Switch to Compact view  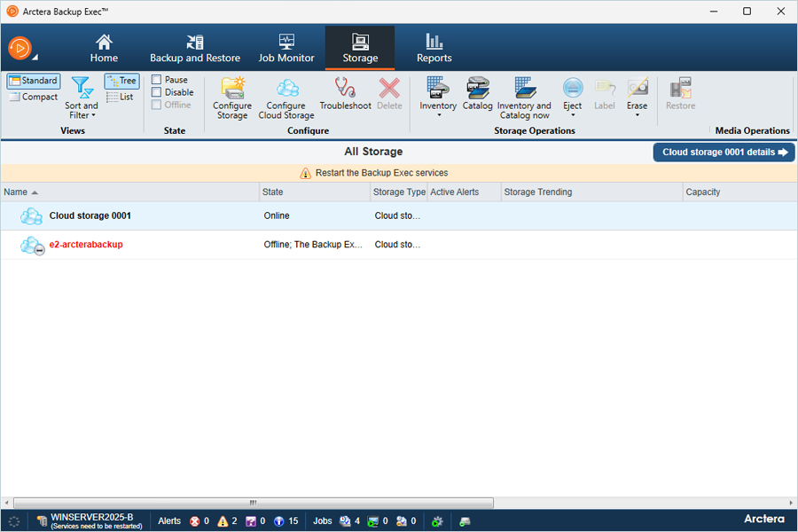pos(34,97)
